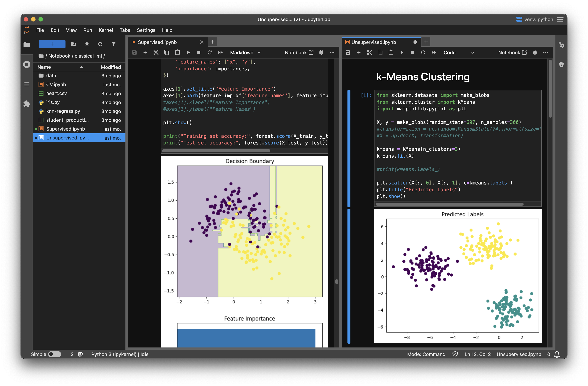Select knn-regress.py in file list
The width and height of the screenshot is (588, 386).
click(x=79, y=111)
